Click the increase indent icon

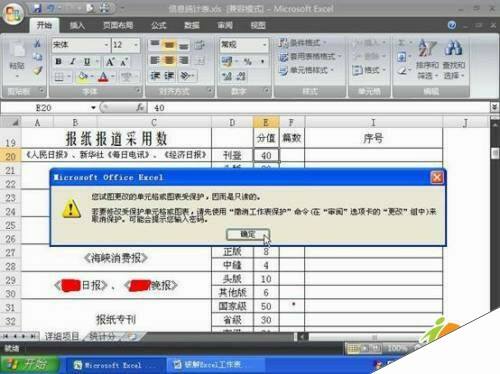[169, 76]
